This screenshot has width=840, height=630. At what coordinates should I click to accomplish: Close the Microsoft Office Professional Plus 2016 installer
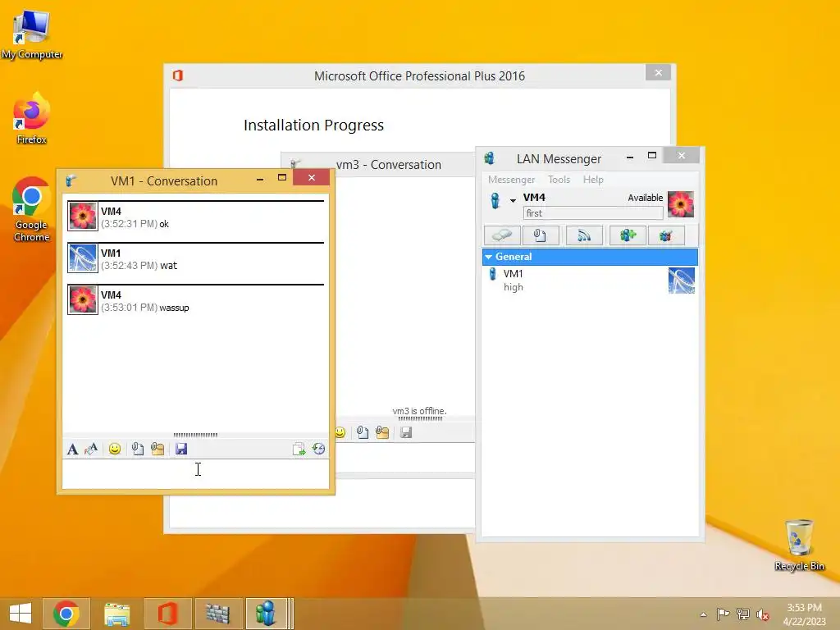[x=659, y=72]
